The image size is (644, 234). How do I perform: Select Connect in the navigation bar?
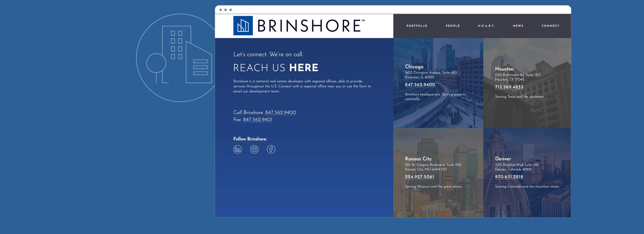(x=550, y=26)
